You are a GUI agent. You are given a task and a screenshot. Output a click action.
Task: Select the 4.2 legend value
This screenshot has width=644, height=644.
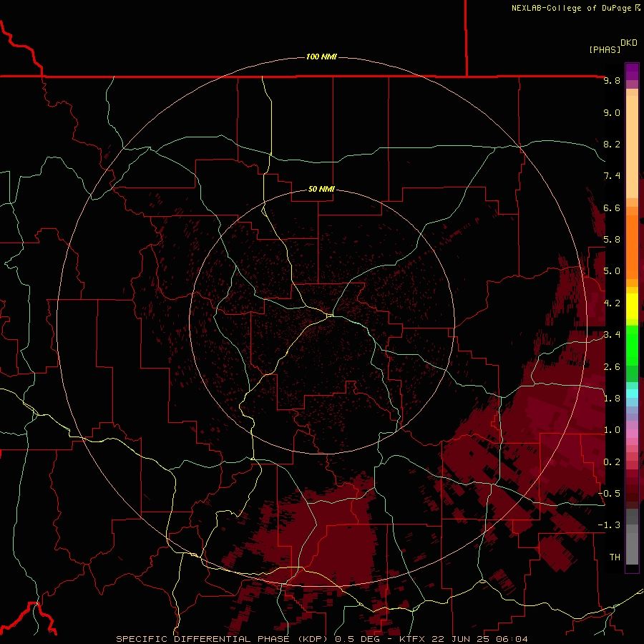point(612,303)
